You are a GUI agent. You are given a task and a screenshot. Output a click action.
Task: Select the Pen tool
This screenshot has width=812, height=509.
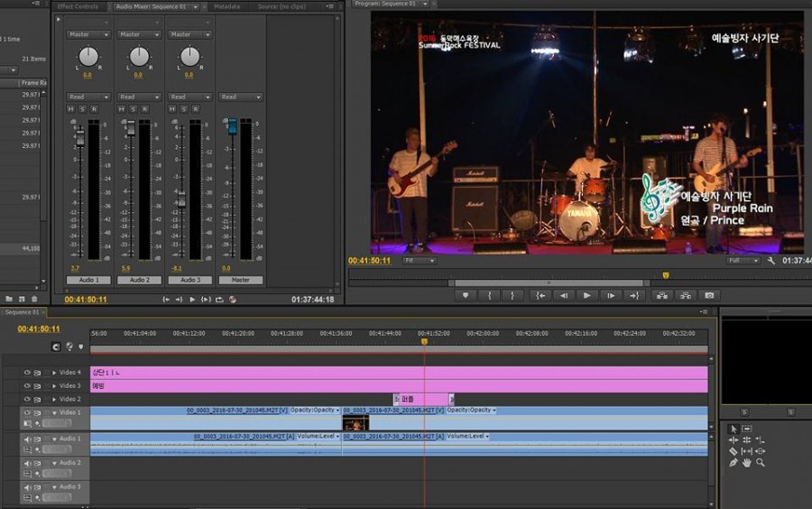point(734,463)
